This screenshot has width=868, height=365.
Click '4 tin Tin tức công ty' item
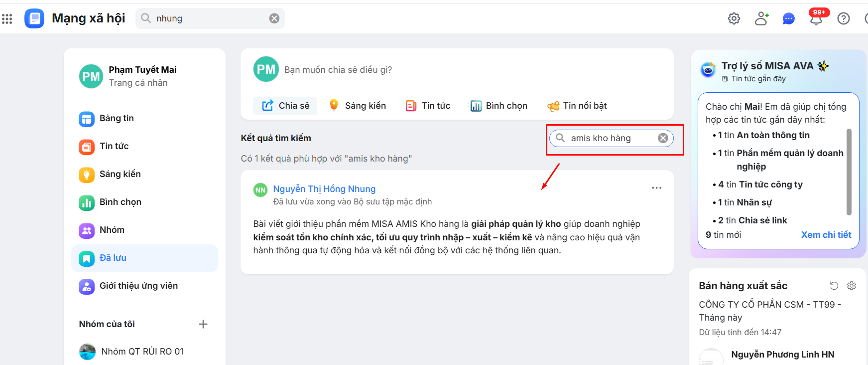coord(760,184)
